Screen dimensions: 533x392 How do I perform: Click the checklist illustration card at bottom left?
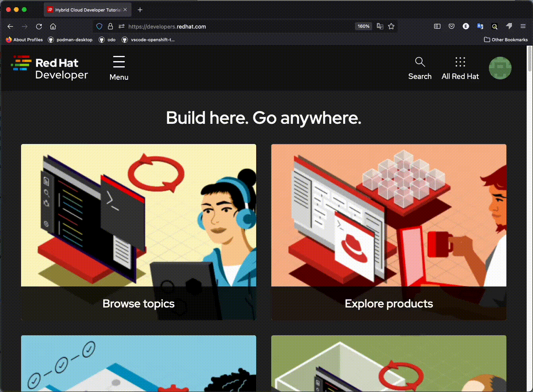click(139, 363)
